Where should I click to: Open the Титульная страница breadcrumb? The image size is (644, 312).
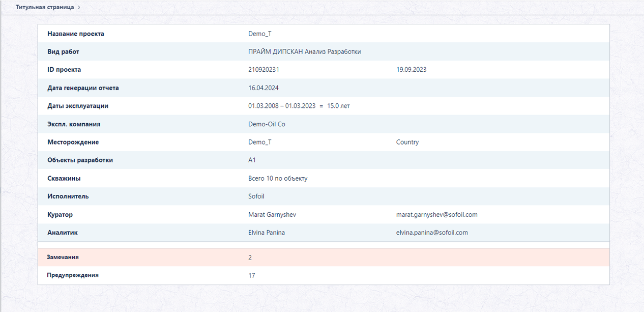[x=45, y=8]
